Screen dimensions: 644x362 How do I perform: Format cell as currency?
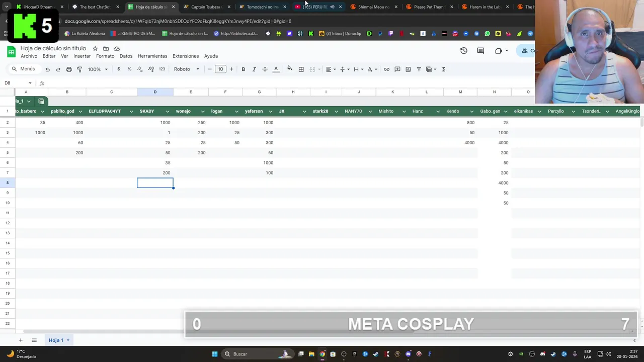(119, 69)
